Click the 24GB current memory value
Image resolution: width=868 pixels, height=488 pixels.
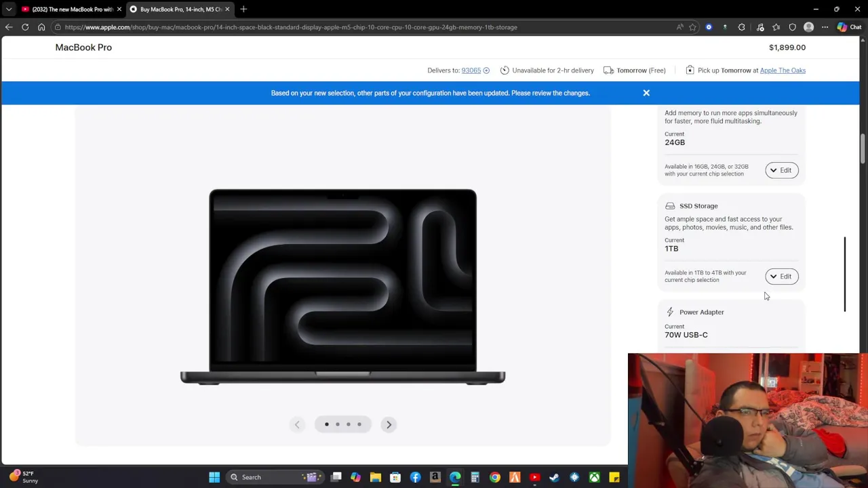[675, 142]
